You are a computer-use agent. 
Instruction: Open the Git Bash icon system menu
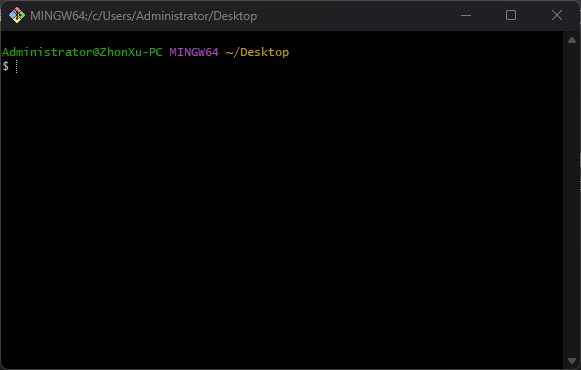[17, 15]
